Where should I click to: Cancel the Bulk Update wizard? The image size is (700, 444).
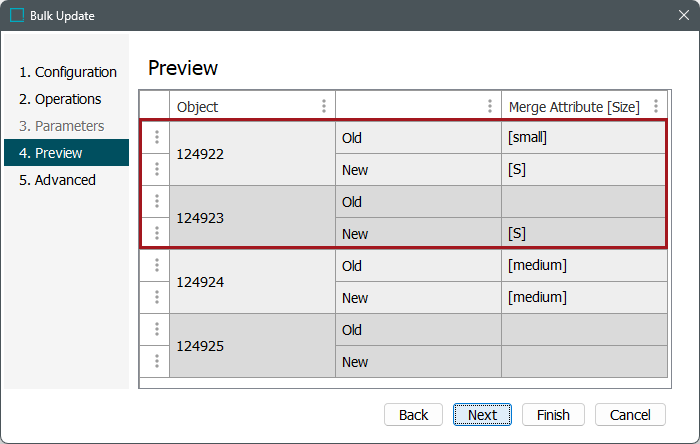[x=630, y=415]
